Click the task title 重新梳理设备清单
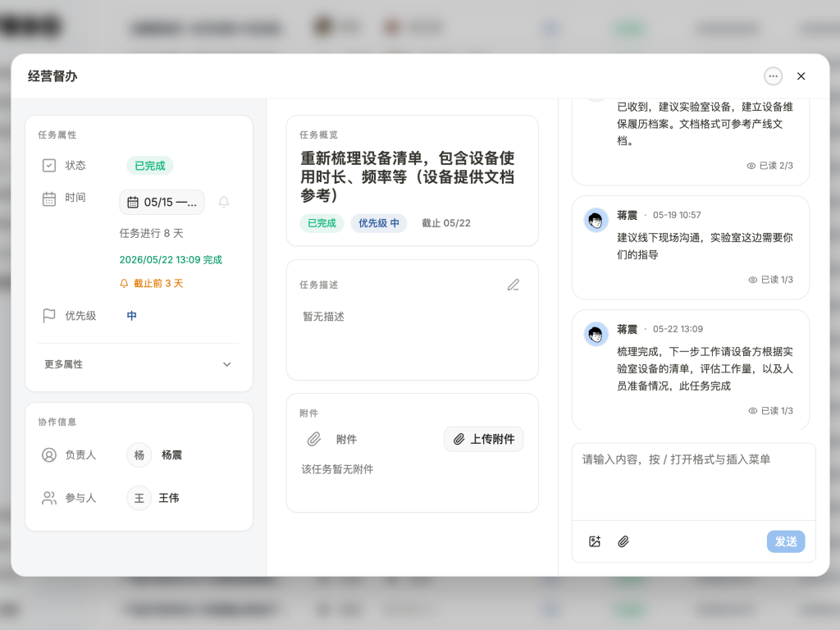The width and height of the screenshot is (840, 630). tap(407, 177)
